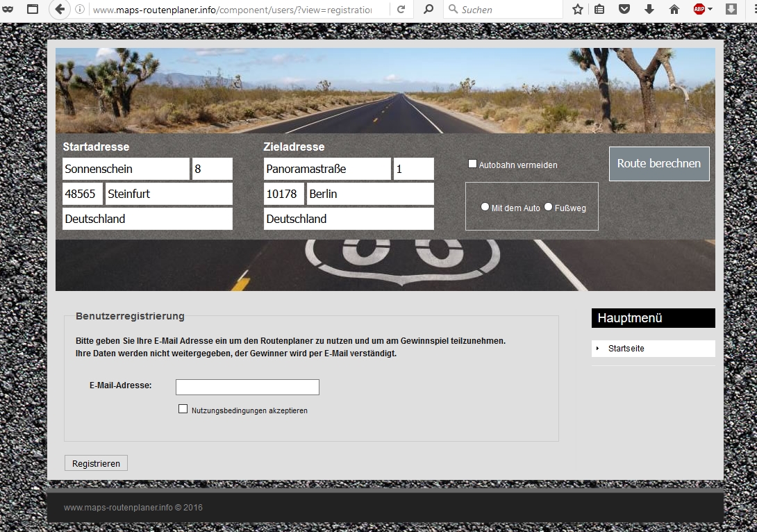Click the 'Startadresse' heading text
Image resolution: width=757 pixels, height=532 pixels.
pos(96,147)
